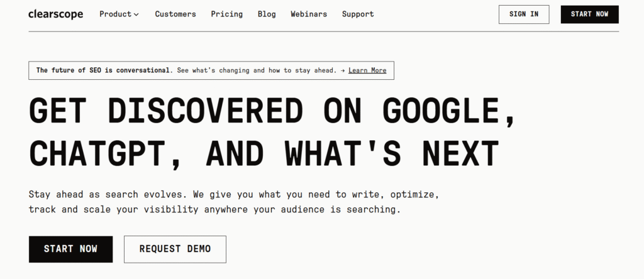Go to the Customers page
The width and height of the screenshot is (644, 279).
[x=175, y=14]
